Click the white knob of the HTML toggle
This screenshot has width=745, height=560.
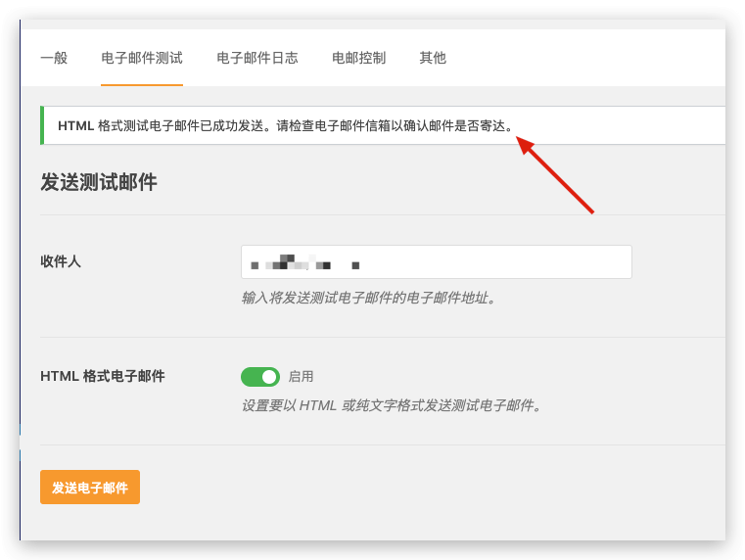269,377
